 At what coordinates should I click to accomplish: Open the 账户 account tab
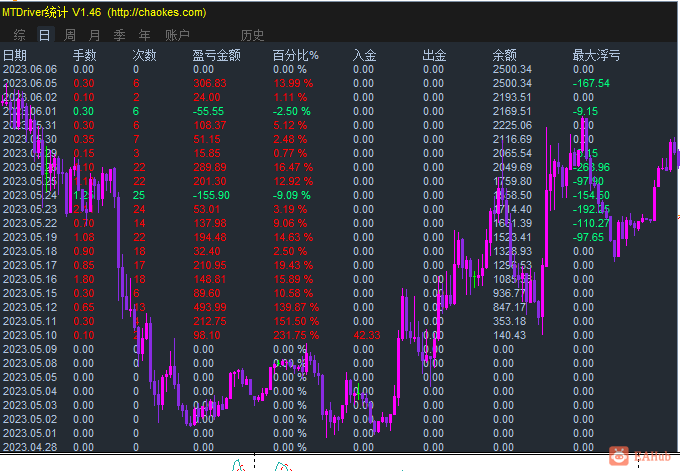pyautogui.click(x=177, y=35)
